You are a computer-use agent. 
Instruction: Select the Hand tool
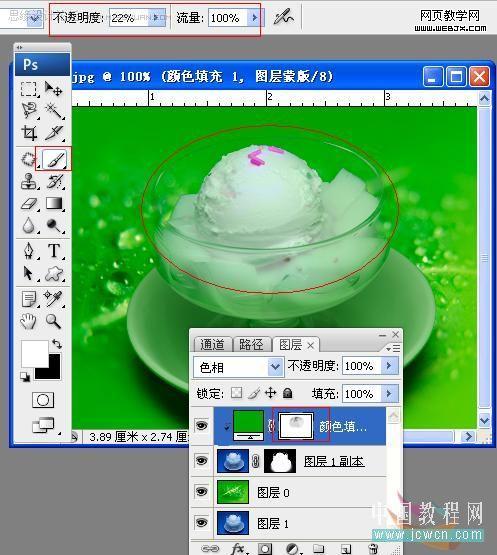(28, 321)
